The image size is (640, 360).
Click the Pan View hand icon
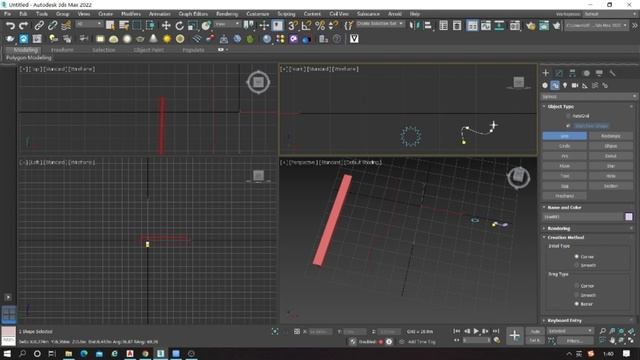click(x=612, y=340)
